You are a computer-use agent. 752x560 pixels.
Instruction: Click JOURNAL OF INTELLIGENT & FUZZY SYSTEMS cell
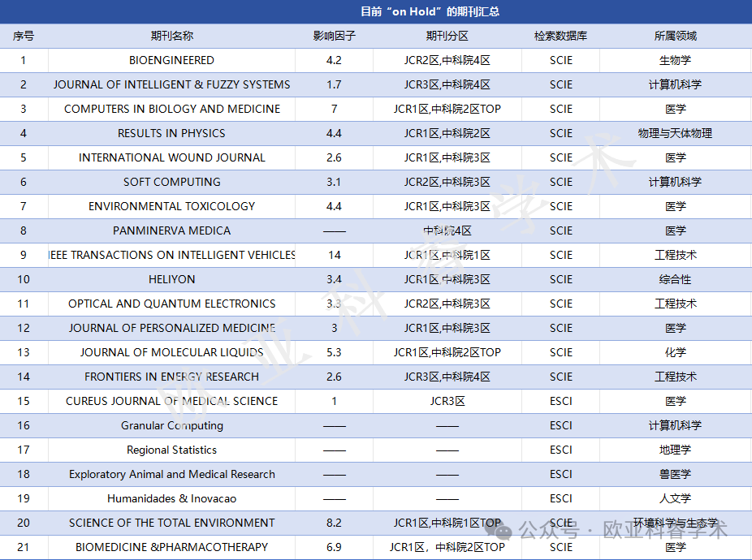(x=171, y=85)
